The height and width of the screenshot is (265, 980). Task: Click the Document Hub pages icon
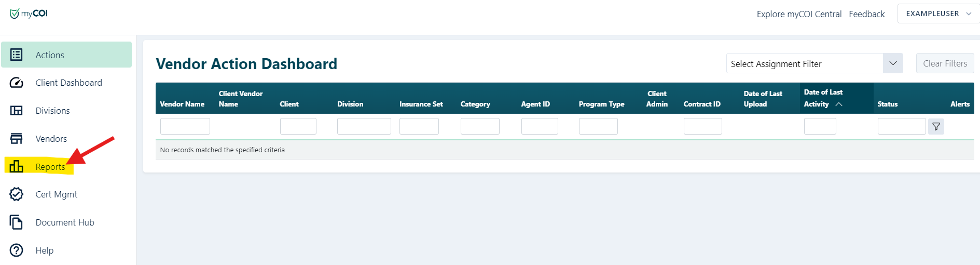coord(17,222)
